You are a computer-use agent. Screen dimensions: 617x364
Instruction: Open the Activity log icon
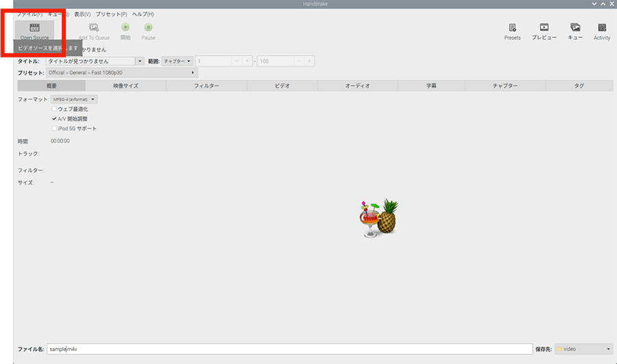(602, 27)
